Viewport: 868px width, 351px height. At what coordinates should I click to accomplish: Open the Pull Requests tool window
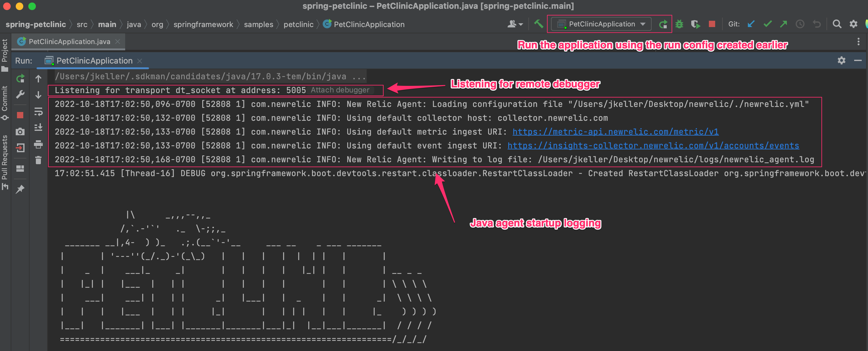pyautogui.click(x=5, y=162)
